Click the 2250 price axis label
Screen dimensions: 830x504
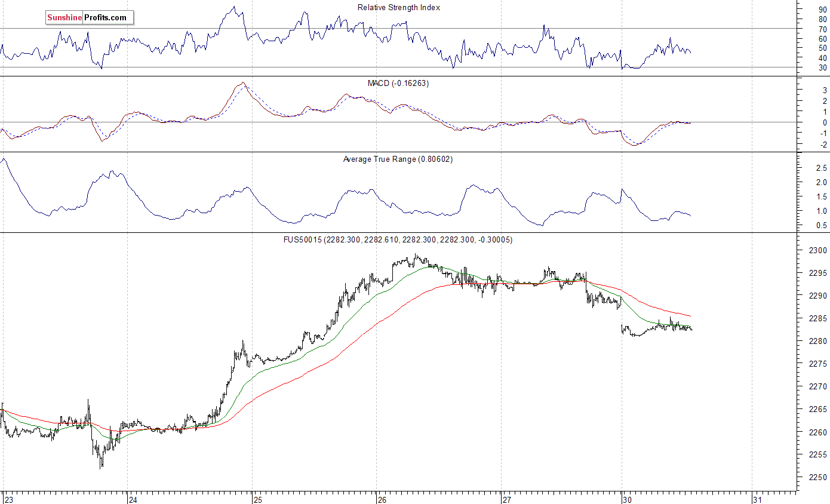(817, 477)
